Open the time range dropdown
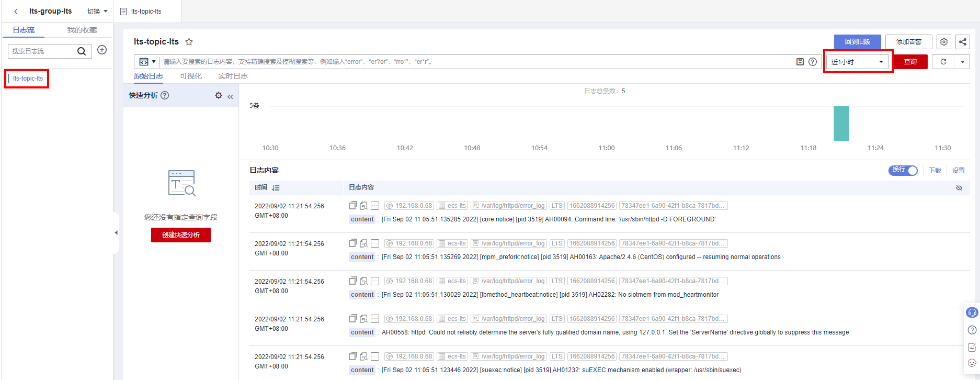The image size is (980, 380). tap(857, 62)
